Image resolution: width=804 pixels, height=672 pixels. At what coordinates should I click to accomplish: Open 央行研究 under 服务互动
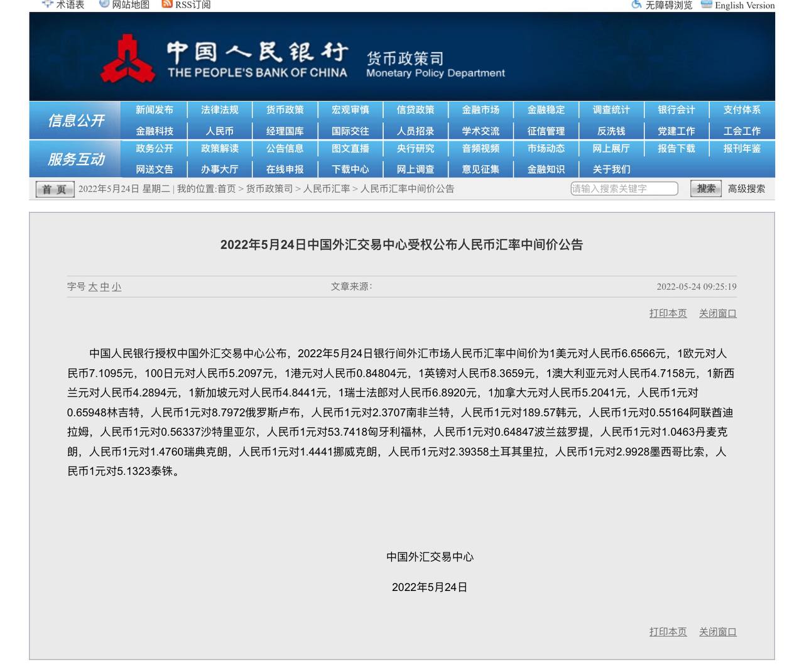tap(415, 149)
